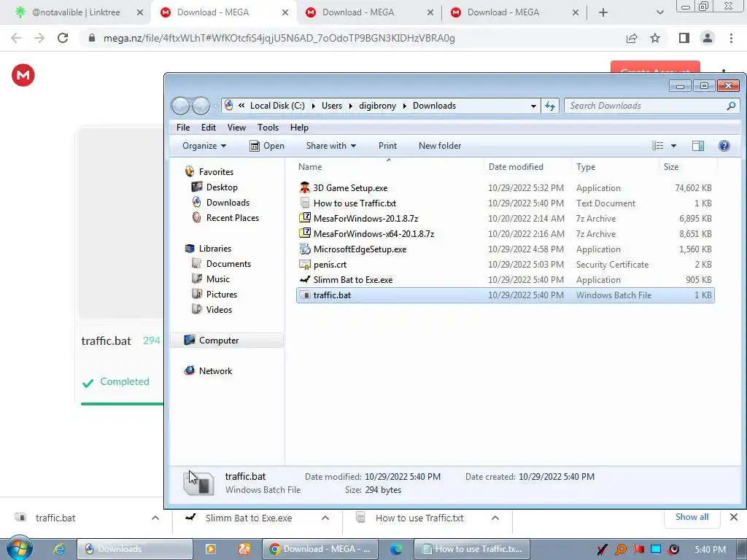Expand traffic.bat download item menu
This screenshot has width=747, height=560.
[x=155, y=518]
